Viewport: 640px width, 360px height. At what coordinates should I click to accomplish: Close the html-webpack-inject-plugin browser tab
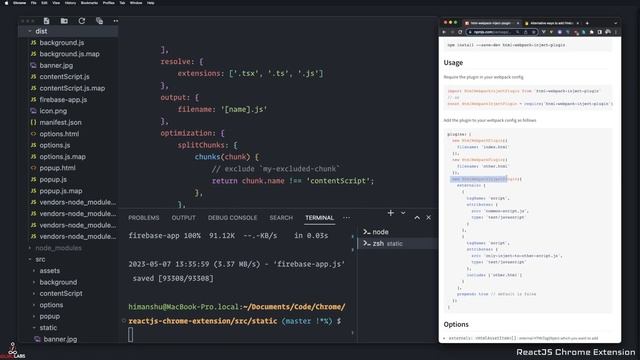(x=518, y=23)
